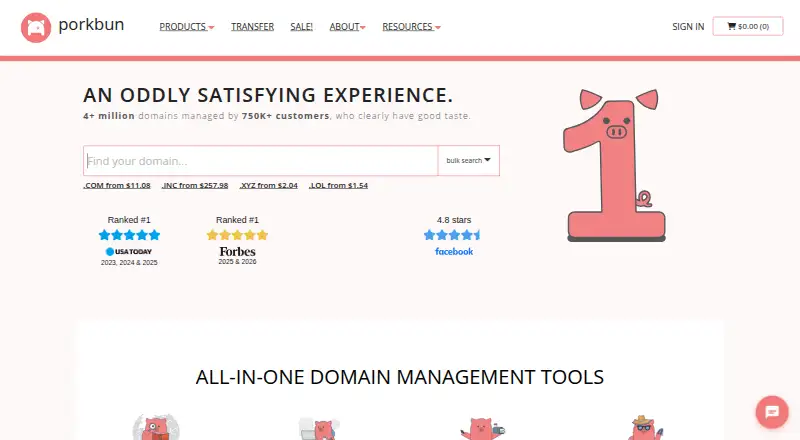This screenshot has width=800, height=440.
Task: Click the "750K+ customers" text
Action: pos(286,116)
